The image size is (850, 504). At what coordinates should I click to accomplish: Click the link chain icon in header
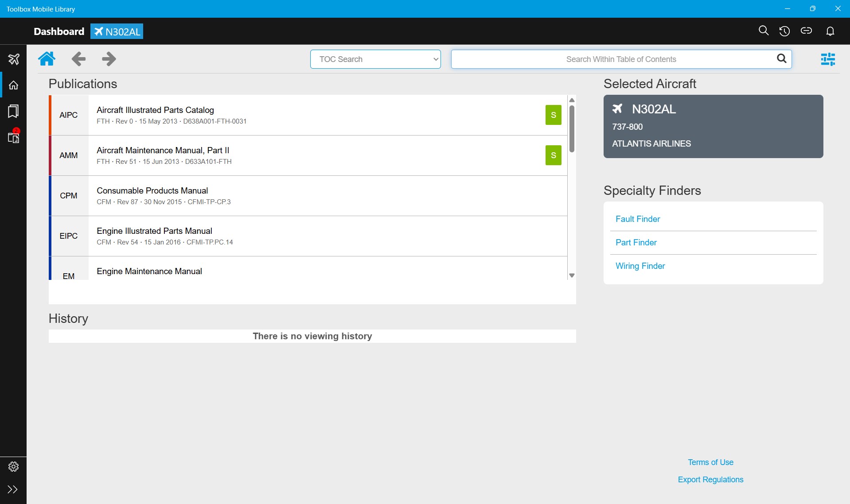coord(806,31)
